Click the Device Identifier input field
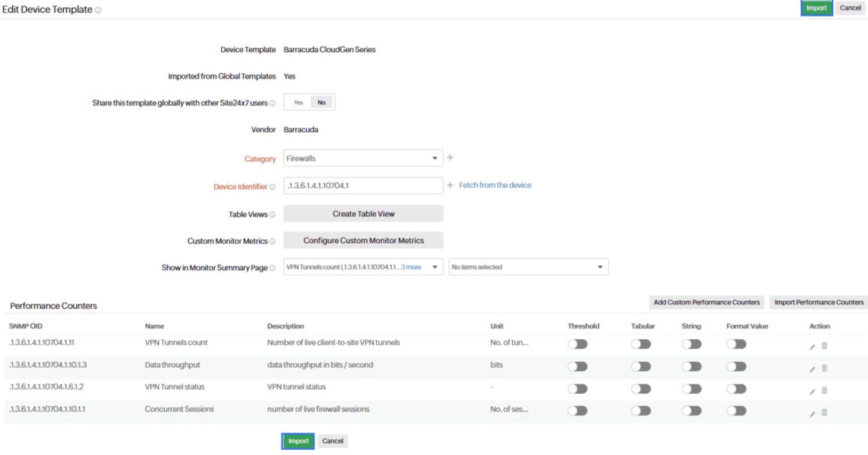The width and height of the screenshot is (868, 455). (x=363, y=186)
